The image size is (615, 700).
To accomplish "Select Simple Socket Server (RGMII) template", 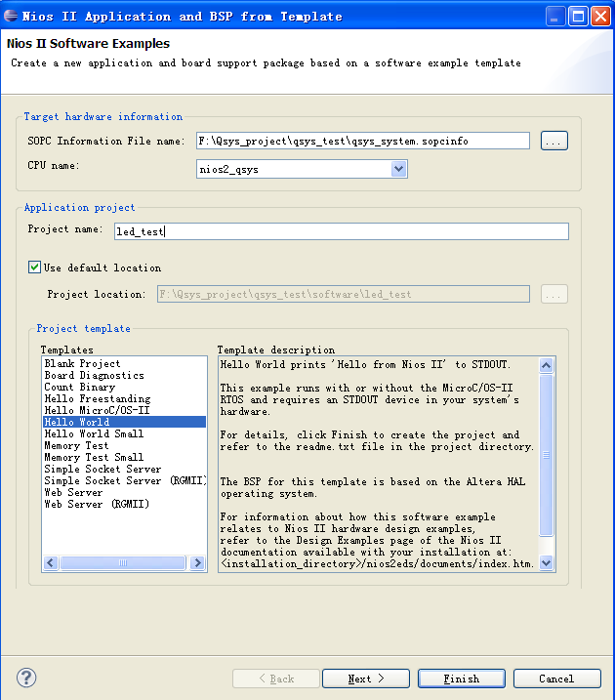I will (x=125, y=480).
